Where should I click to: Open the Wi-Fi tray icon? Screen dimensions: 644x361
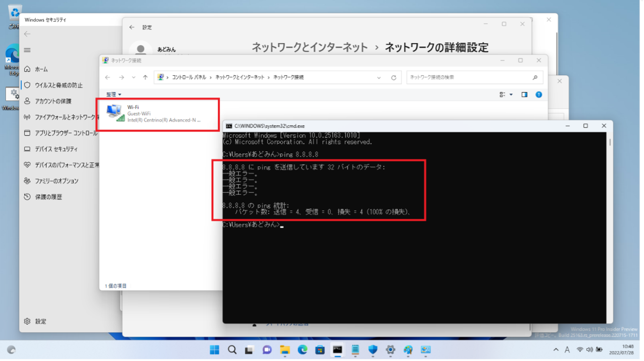[580, 350]
